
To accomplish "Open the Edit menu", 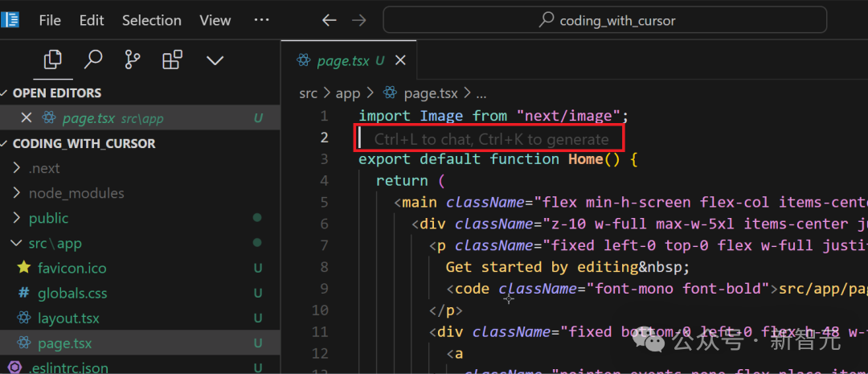I will click(x=92, y=20).
